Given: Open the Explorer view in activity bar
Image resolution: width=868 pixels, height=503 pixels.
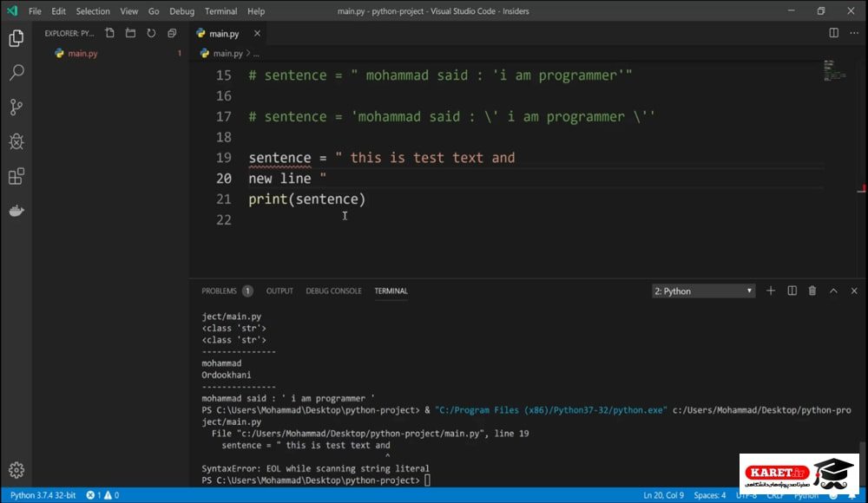Looking at the screenshot, I should [x=16, y=38].
